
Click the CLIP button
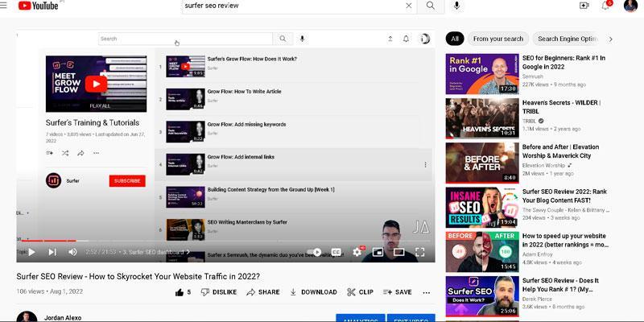click(360, 292)
